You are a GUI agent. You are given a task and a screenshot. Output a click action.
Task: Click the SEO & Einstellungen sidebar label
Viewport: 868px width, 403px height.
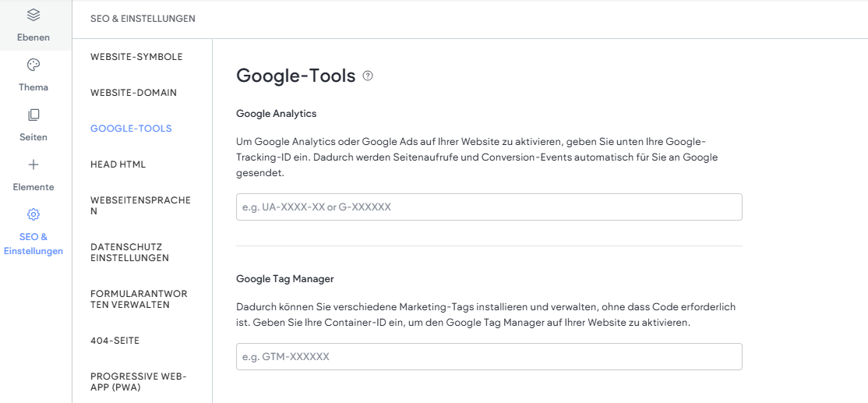[34, 244]
